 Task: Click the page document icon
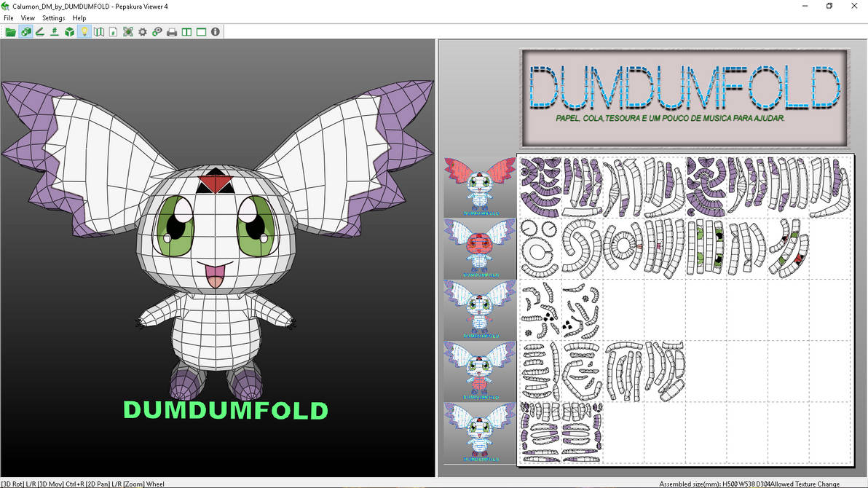tap(113, 32)
